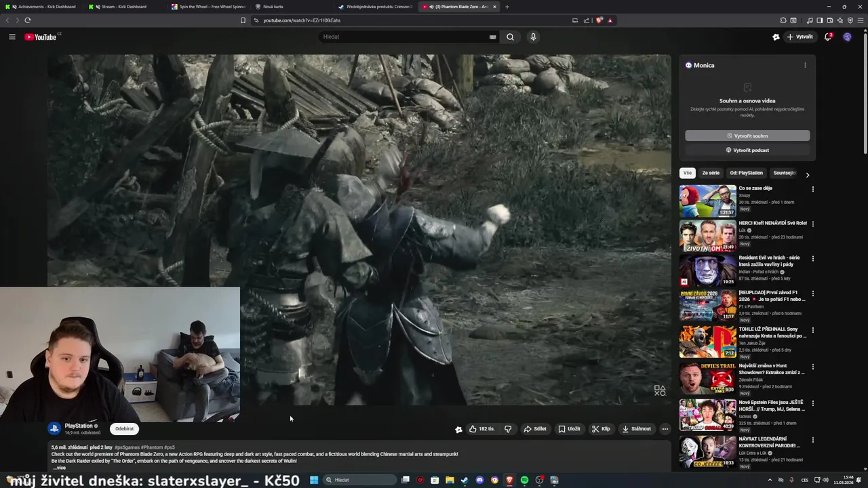Open 'TOHLE UŽ PŘEHNALI' video title
This screenshot has height=488, width=868.
tap(772, 332)
